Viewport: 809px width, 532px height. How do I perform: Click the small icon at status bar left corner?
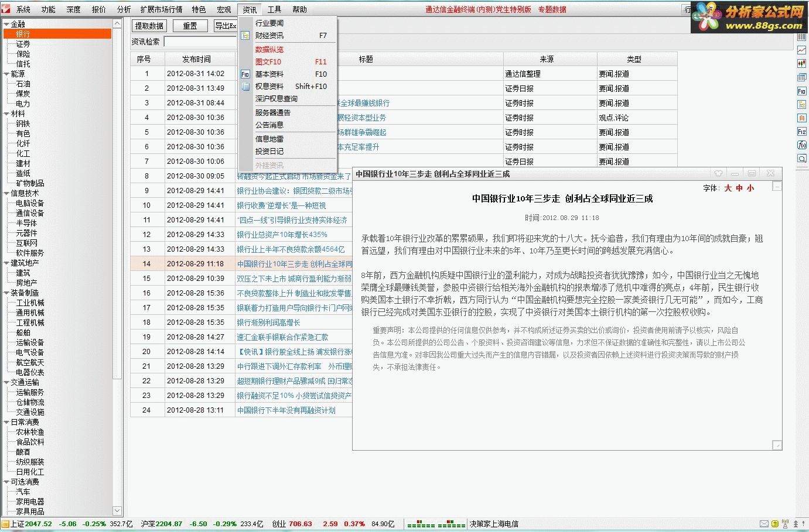5,524
